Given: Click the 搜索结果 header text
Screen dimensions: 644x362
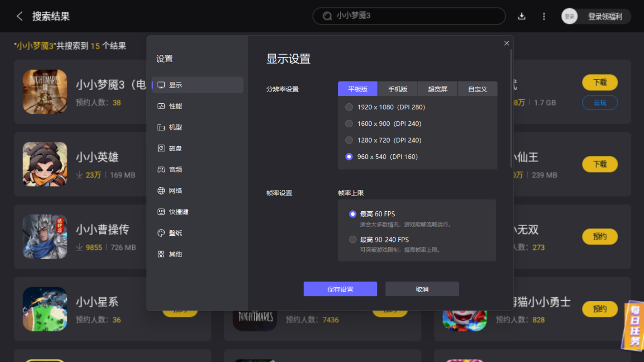Looking at the screenshot, I should (51, 16).
